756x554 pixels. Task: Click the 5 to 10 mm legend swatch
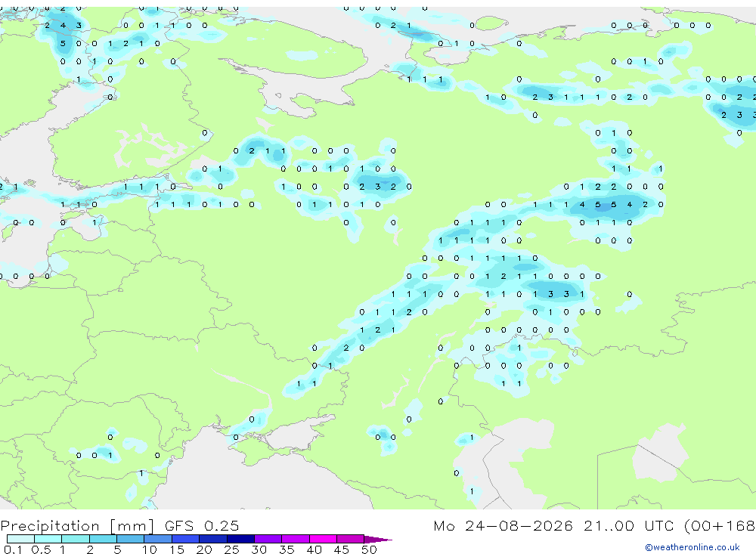pyautogui.click(x=130, y=539)
